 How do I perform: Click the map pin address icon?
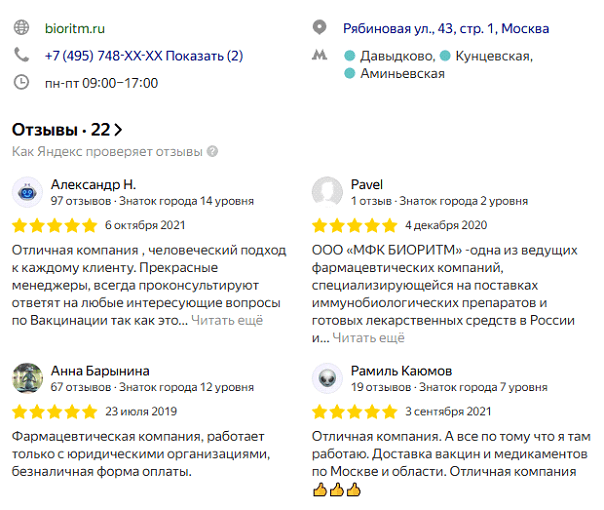point(320,28)
